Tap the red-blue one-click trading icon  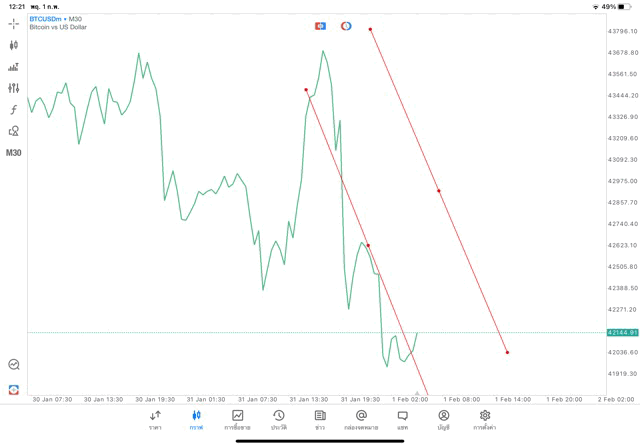click(x=321, y=26)
